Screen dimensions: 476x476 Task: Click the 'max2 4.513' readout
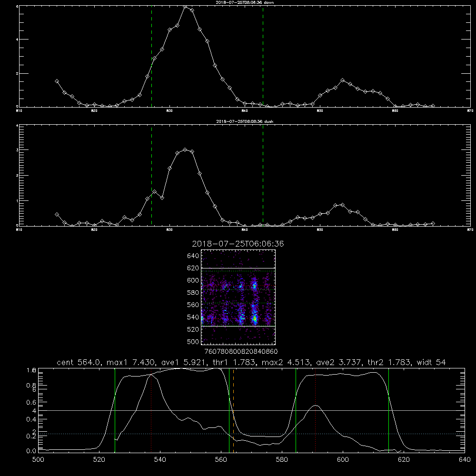pos(287,362)
